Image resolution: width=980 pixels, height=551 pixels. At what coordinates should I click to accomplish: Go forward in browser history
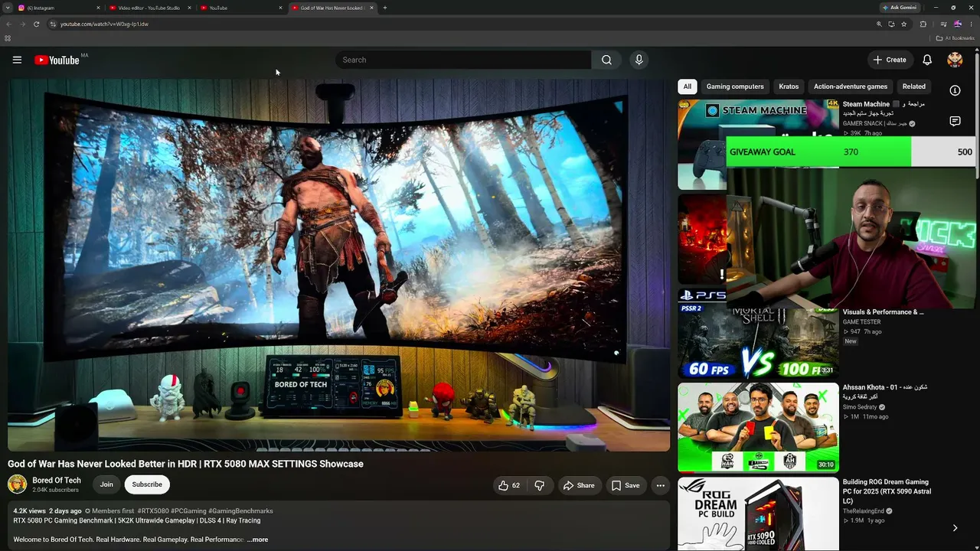22,24
